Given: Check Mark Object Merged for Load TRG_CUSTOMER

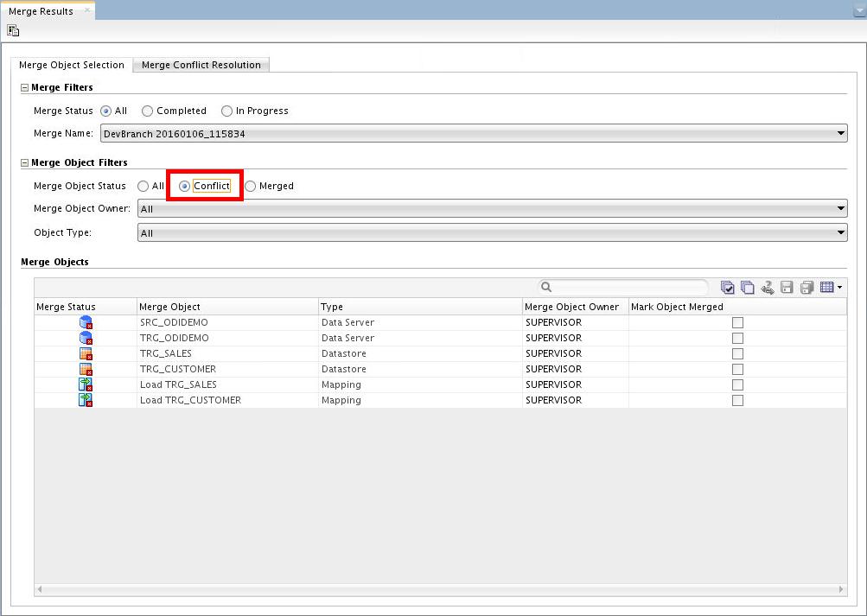Looking at the screenshot, I should (x=737, y=400).
